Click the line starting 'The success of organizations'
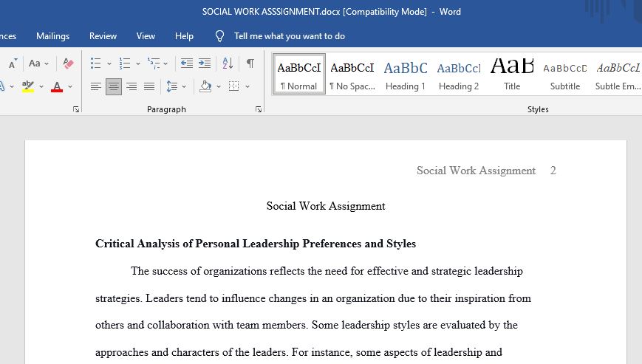The image size is (642, 364). click(x=327, y=271)
